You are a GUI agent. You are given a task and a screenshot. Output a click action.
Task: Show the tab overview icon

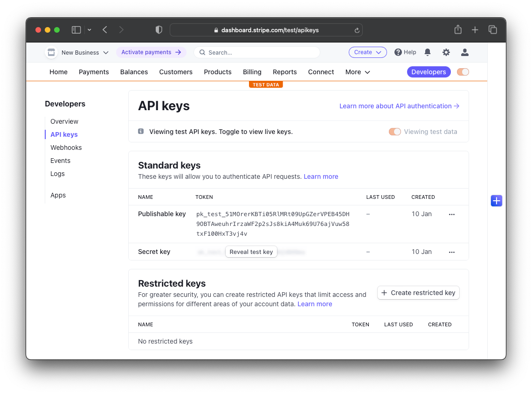493,30
